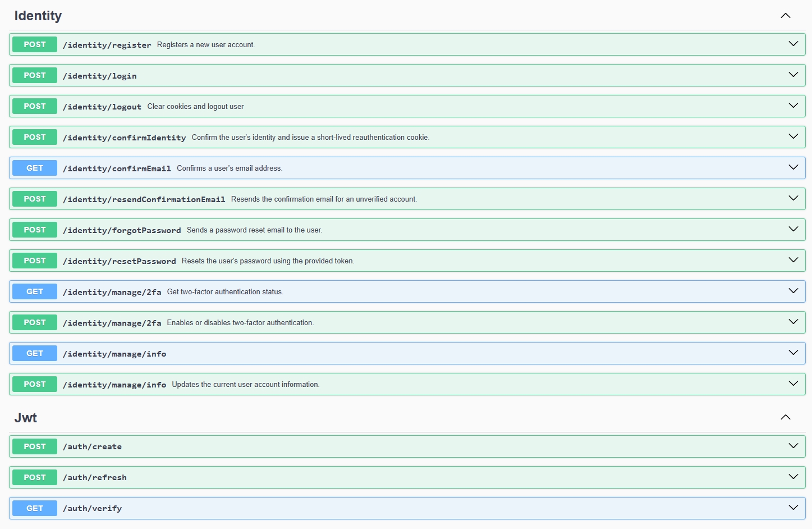Click the POST badge on /auth/refresh

[x=34, y=477]
